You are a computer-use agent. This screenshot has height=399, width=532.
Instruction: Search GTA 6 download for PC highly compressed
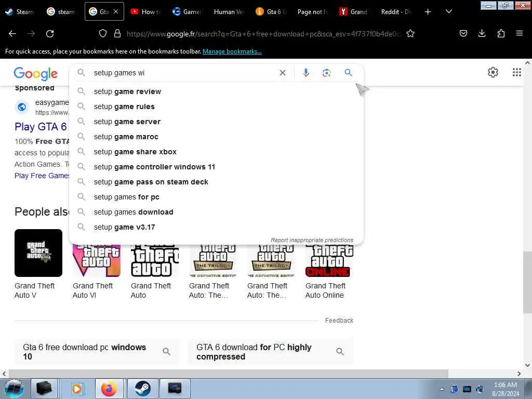click(x=270, y=352)
